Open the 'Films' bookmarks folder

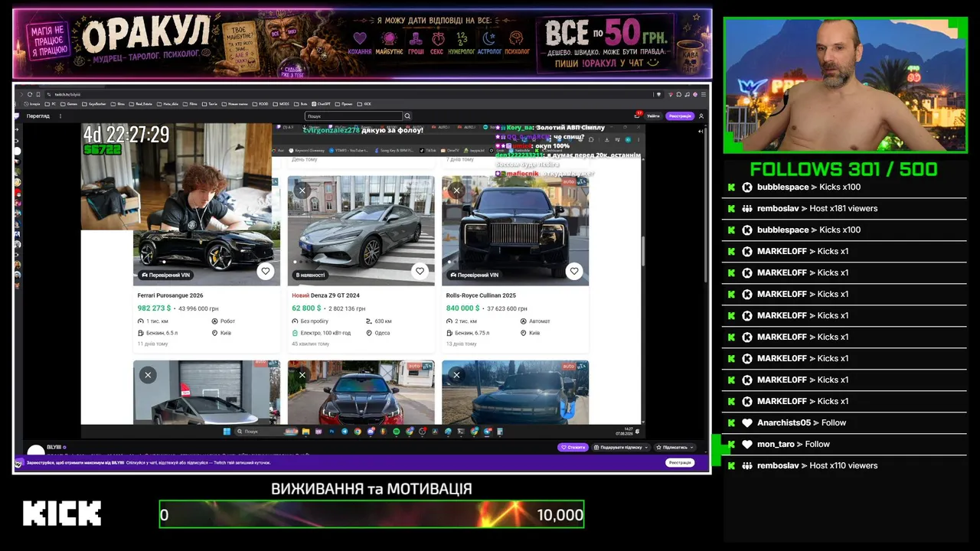pos(191,104)
